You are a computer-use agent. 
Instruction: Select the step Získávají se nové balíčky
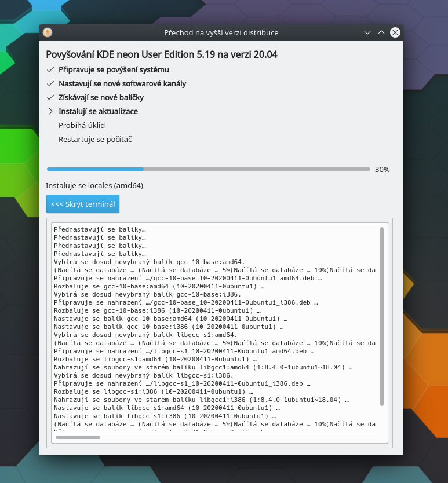coord(101,98)
